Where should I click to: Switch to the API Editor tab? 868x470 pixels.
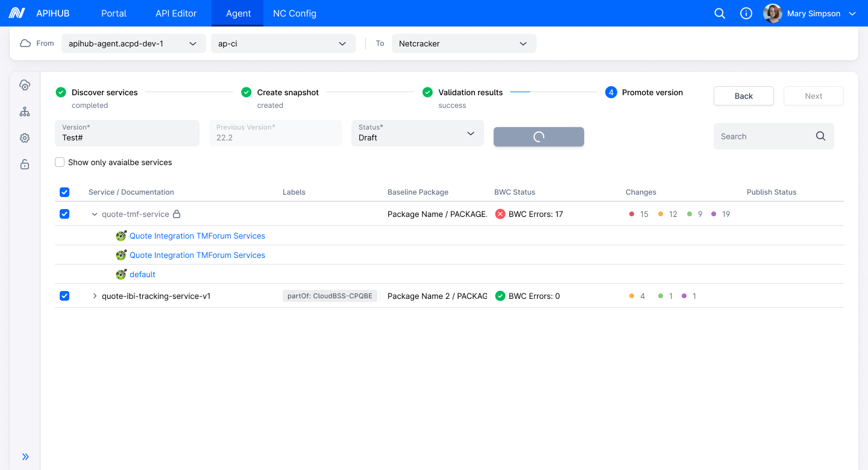click(176, 13)
